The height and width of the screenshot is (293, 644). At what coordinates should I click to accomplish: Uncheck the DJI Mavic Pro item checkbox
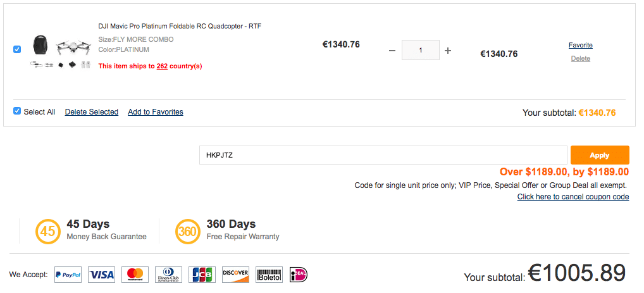click(x=17, y=49)
